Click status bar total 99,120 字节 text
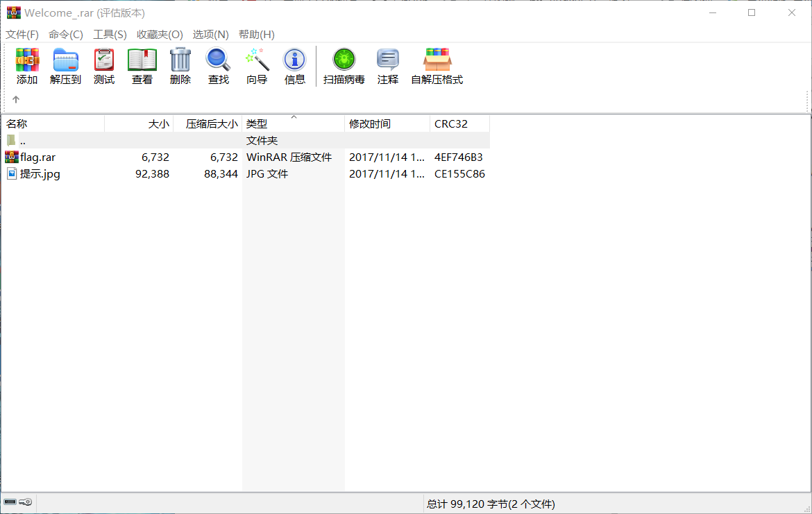Viewport: 812px width, 514px height. click(491, 504)
